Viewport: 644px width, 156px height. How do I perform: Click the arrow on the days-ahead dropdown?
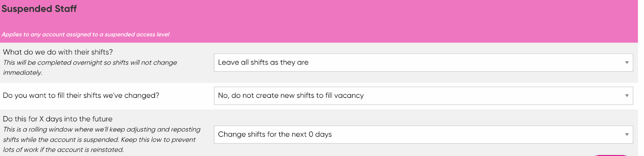coord(627,135)
